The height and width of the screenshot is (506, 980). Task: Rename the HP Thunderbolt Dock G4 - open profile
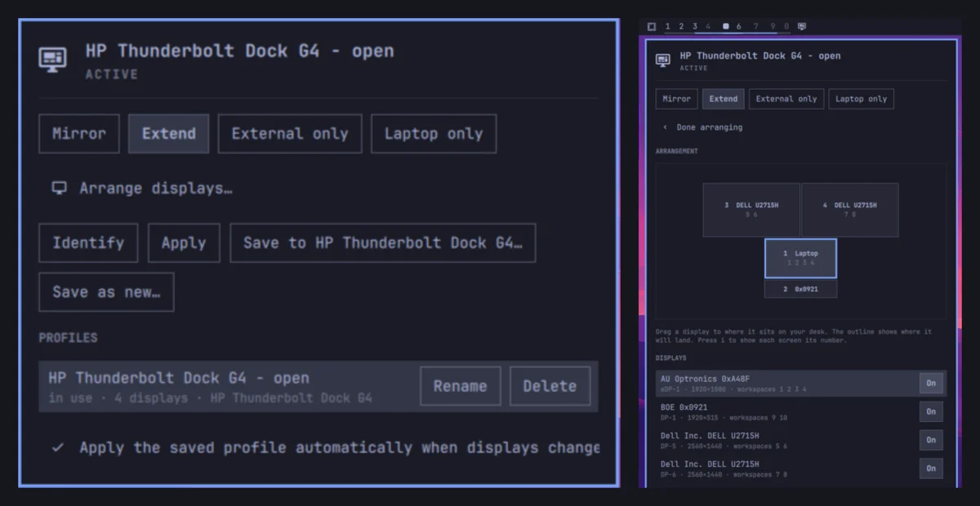click(461, 386)
